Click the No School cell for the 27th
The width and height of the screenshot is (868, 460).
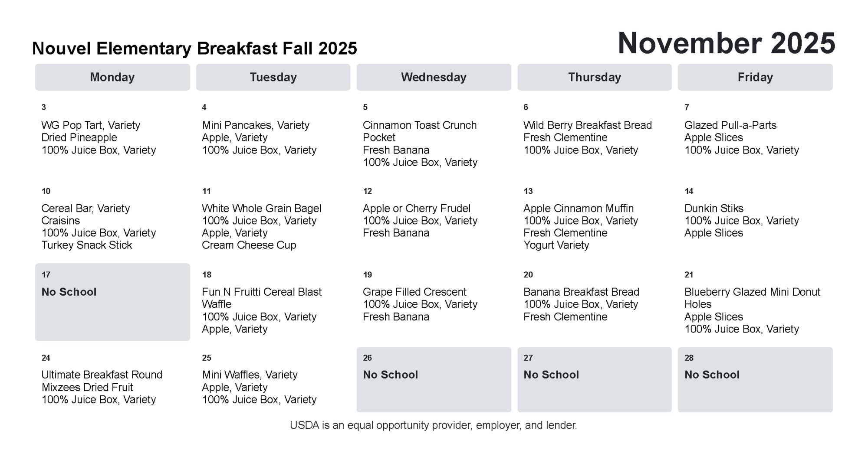594,379
